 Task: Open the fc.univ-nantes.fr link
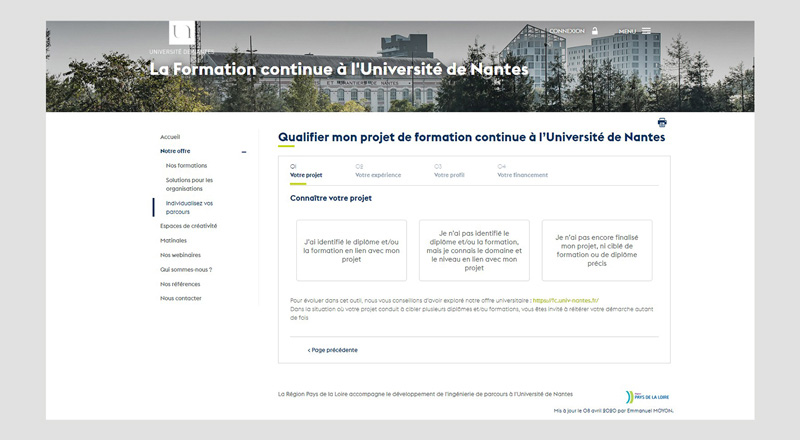(566, 301)
